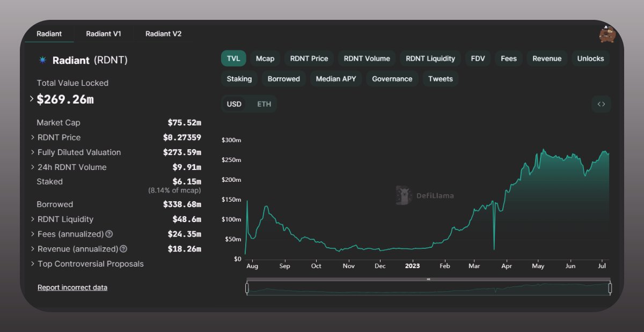Viewport: 644px width, 332px height.
Task: Enable the RDNT Liquidity chart metric
Action: click(430, 58)
